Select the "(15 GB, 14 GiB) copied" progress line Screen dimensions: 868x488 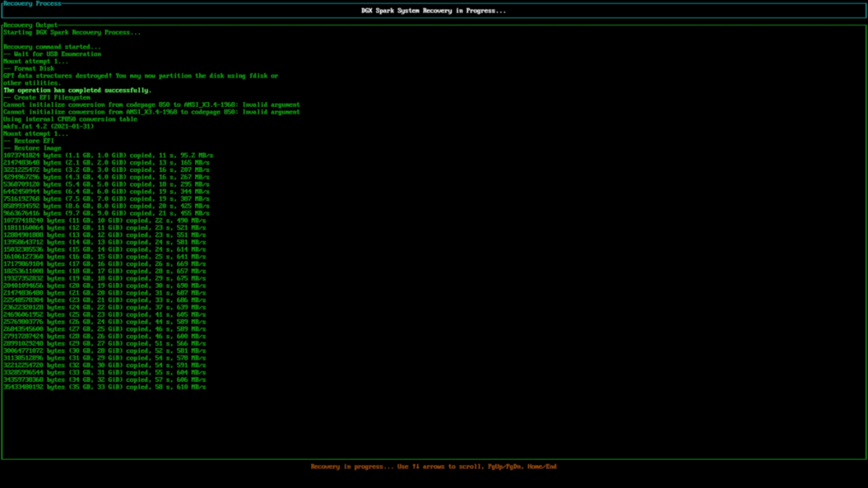[x=104, y=249]
